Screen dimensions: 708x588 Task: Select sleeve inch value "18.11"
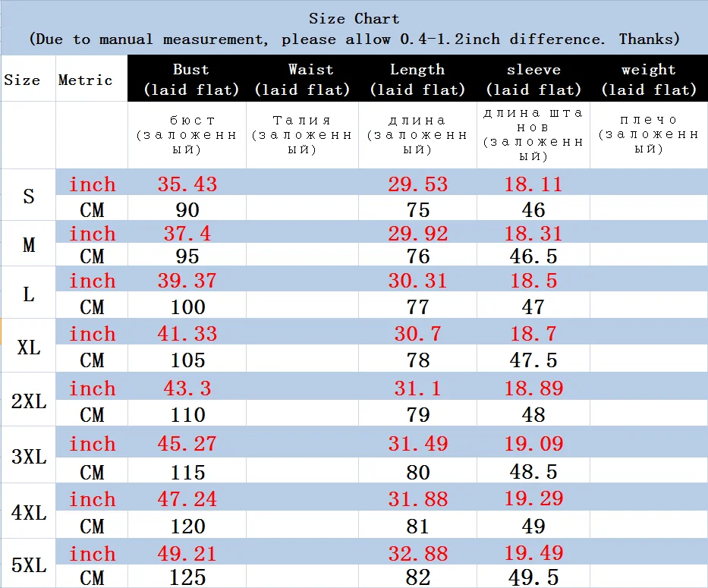click(533, 184)
